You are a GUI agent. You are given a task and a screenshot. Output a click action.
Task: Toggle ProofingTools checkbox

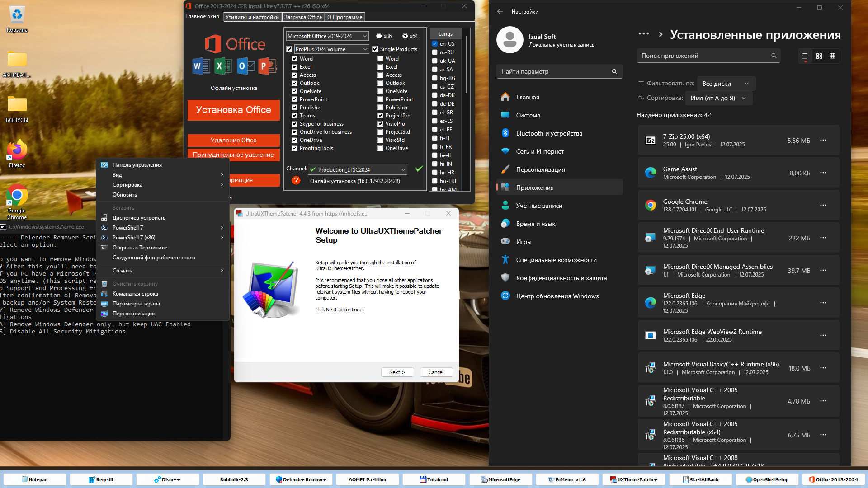[x=295, y=148]
